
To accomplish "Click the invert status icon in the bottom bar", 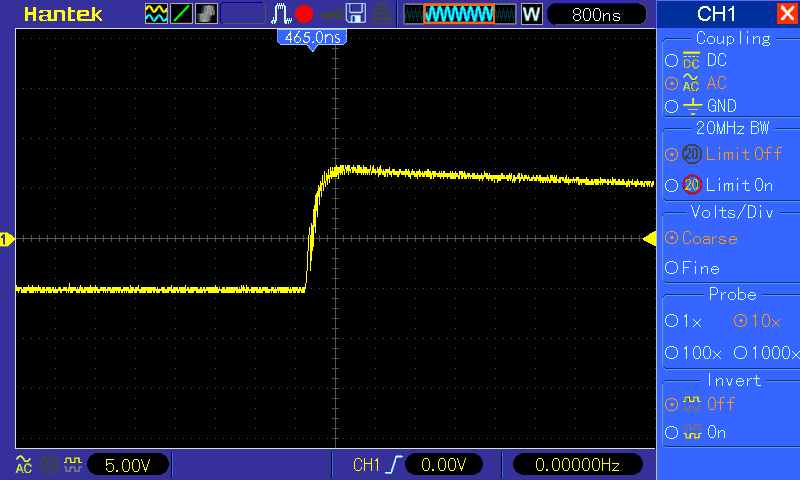I will pos(73,464).
